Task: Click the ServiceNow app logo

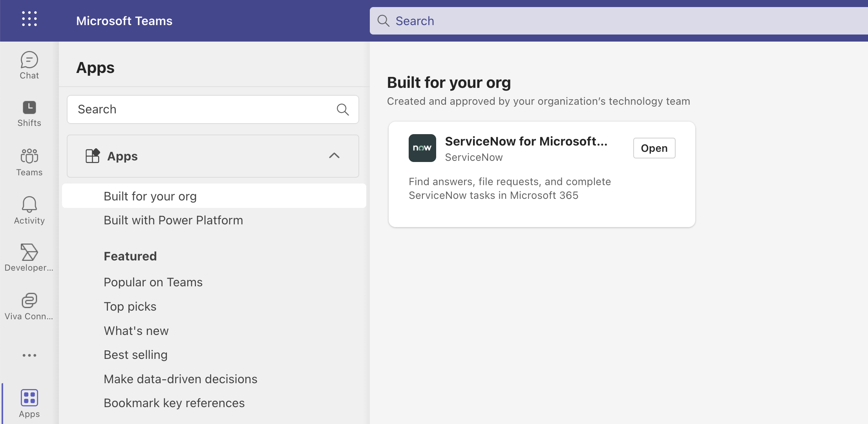Action: coord(422,148)
